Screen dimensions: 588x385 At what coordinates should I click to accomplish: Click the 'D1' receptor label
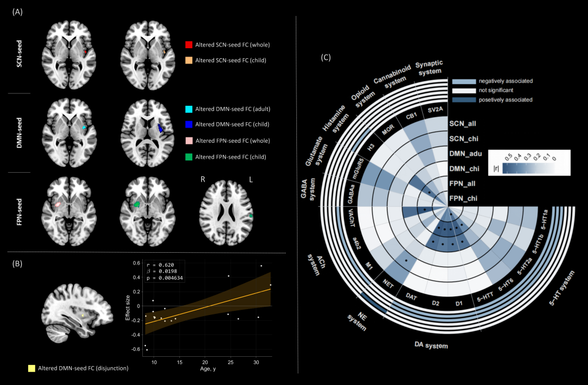[459, 303]
